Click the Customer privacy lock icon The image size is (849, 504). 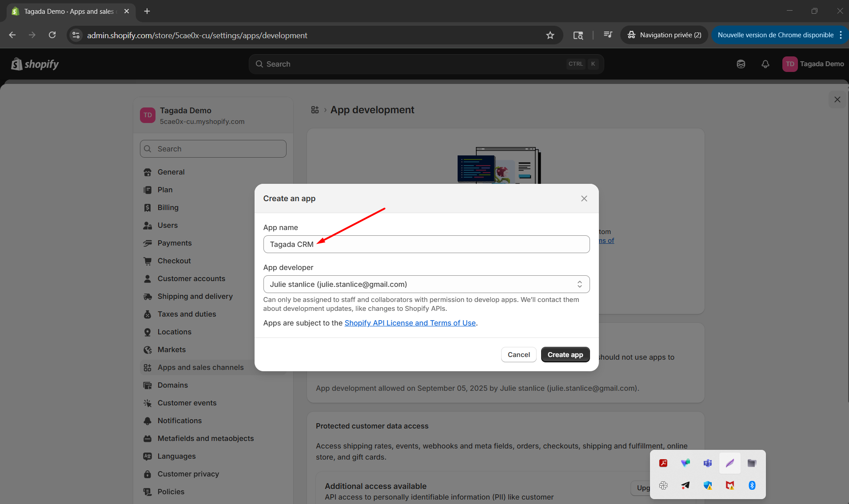pyautogui.click(x=147, y=474)
